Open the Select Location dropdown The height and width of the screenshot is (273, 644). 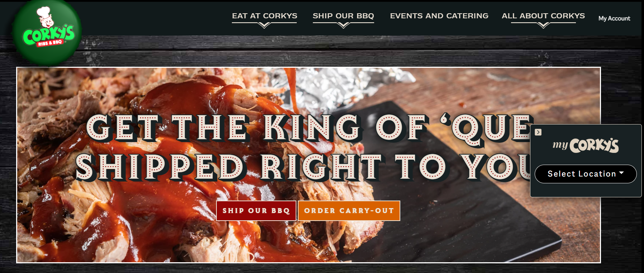[586, 174]
